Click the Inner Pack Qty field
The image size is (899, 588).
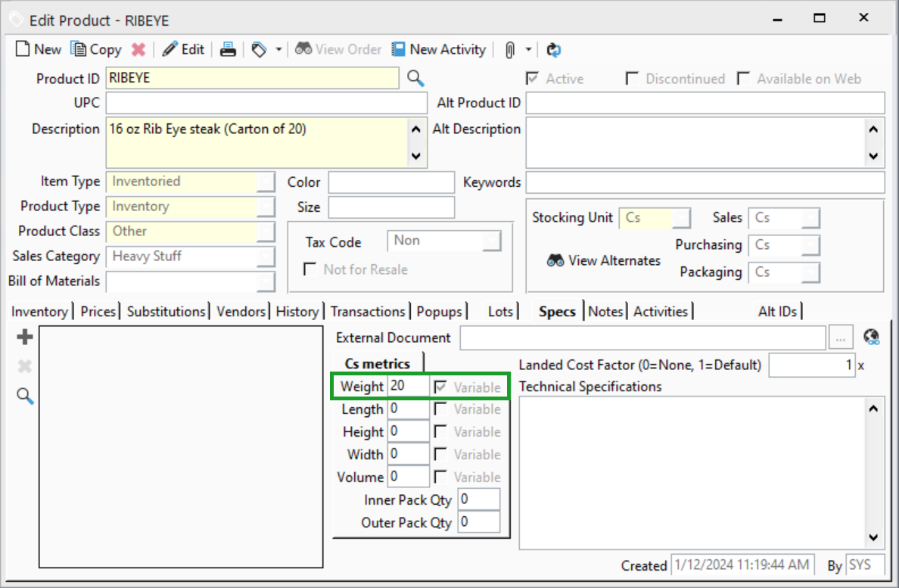coord(478,499)
